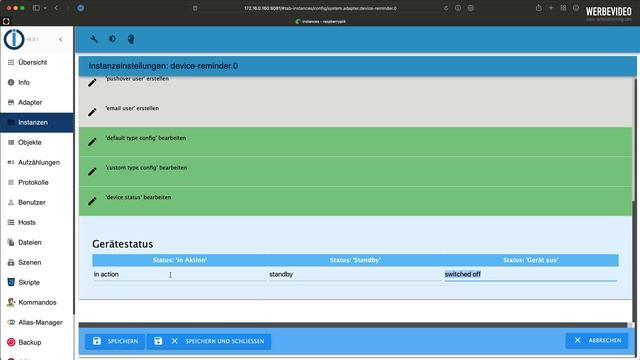The image size is (640, 360).
Task: Click the horizontal scrollbar above the save buttons
Action: (x=353, y=325)
